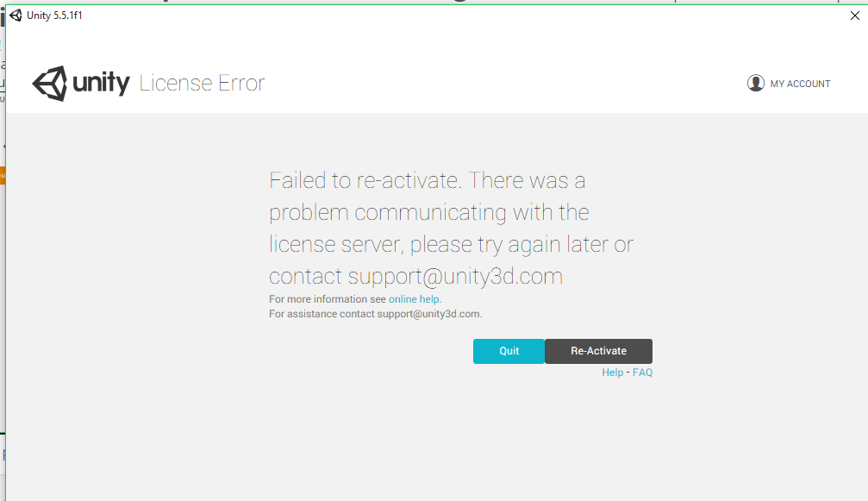This screenshot has width=868, height=501.
Task: Click the Unity 5.5.1f1 title bar text
Action: (54, 16)
